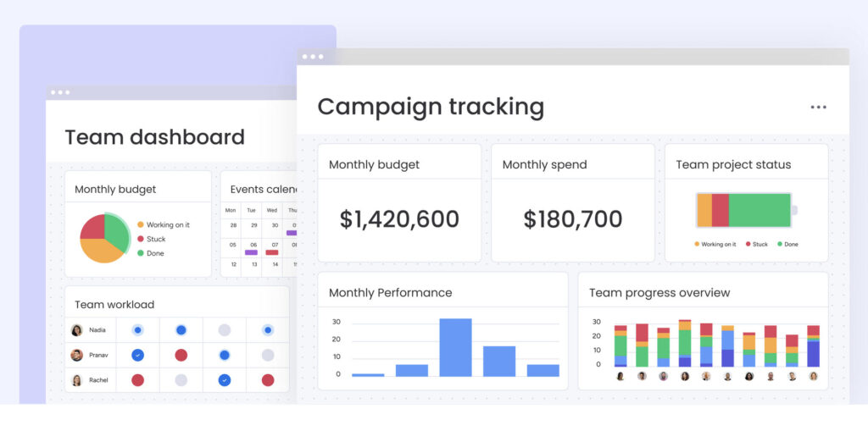This screenshot has width=868, height=442.
Task: Click the red event under calendar date 07
Action: [x=272, y=252]
